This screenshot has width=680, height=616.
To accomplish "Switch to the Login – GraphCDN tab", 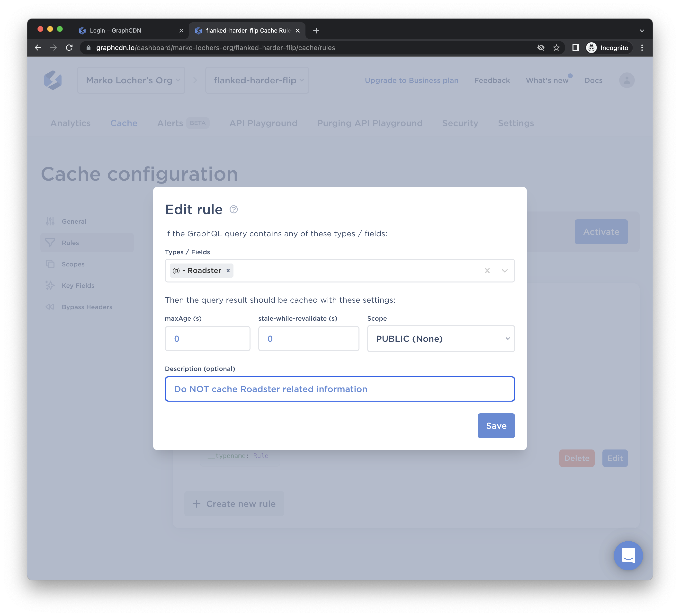I will pos(116,30).
